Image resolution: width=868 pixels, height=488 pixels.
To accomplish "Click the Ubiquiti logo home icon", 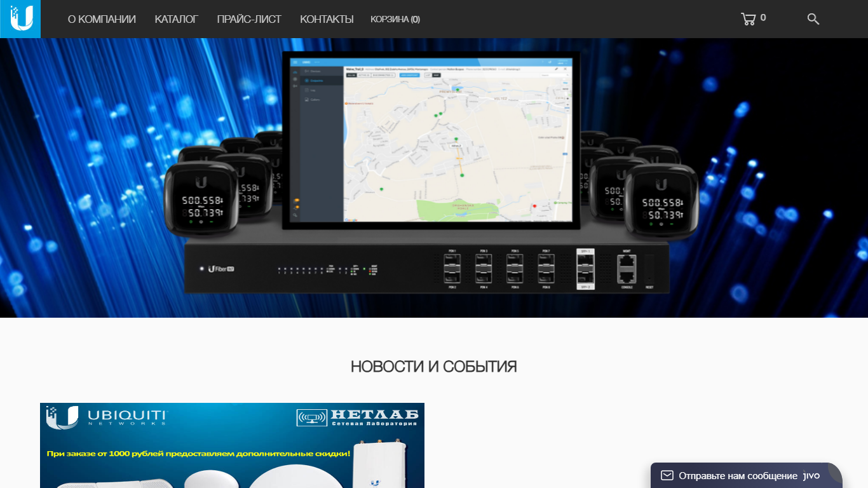I will click(20, 19).
